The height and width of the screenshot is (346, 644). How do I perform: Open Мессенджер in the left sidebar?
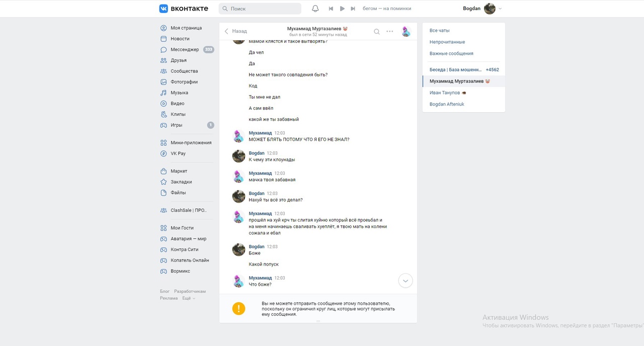(x=184, y=50)
